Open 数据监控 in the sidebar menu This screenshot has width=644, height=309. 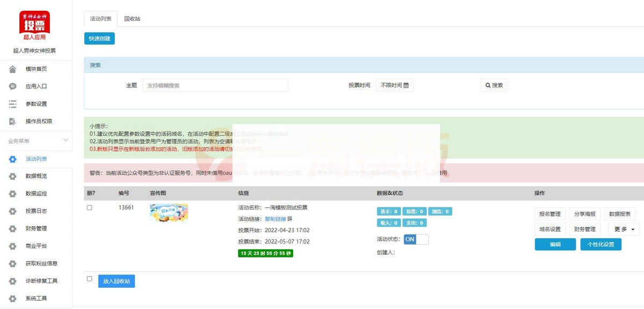(x=36, y=193)
